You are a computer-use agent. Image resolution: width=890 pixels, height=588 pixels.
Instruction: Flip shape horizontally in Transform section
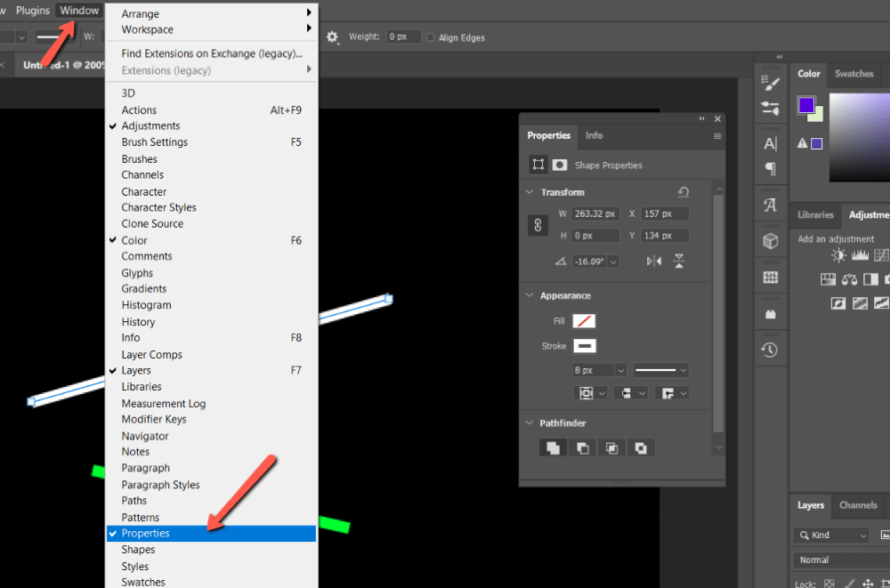pyautogui.click(x=654, y=262)
